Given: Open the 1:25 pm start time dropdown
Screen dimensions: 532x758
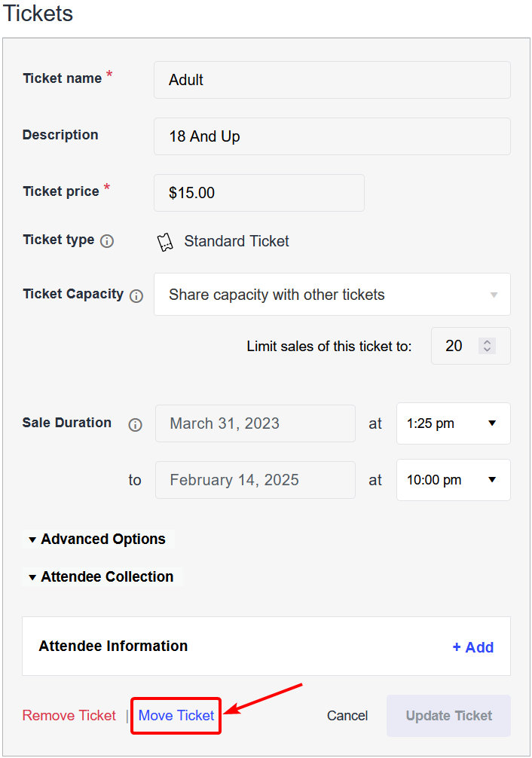Looking at the screenshot, I should pos(453,423).
